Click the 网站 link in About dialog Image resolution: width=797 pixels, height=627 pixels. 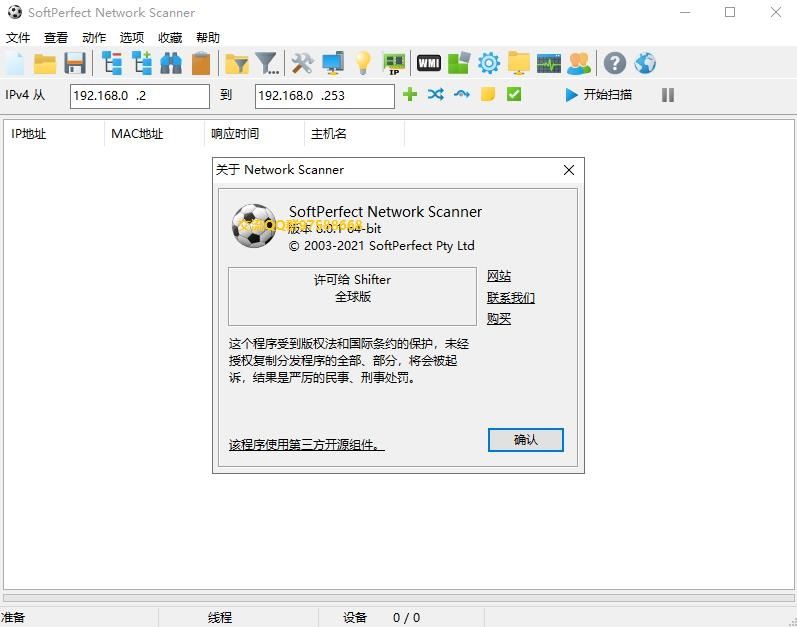tap(499, 276)
